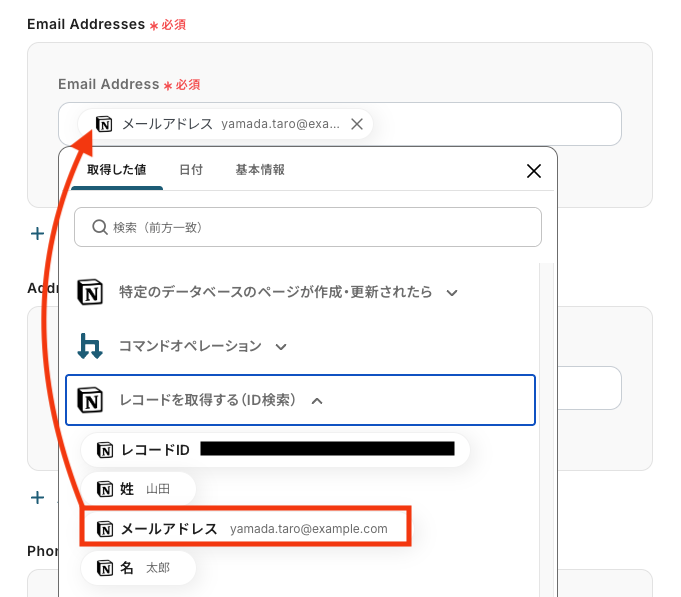Image resolution: width=681 pixels, height=597 pixels.
Task: Click the magnifier icon in search box
Action: [x=100, y=227]
